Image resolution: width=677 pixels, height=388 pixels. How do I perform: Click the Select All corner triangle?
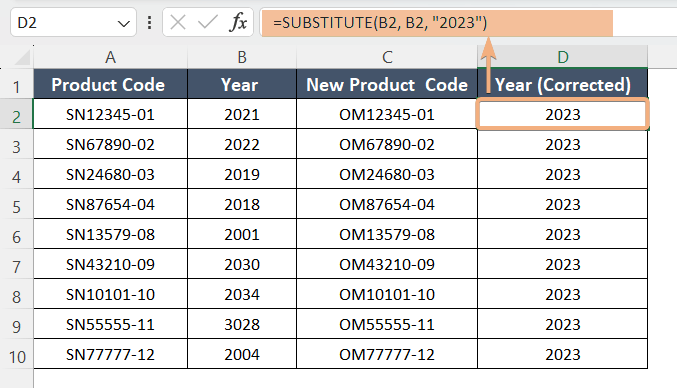coord(22,57)
